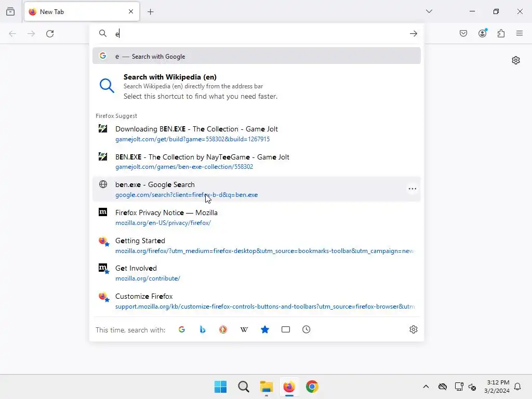The width and height of the screenshot is (532, 399).
Task: Open options menu for ben.exe Google Search row
Action: click(412, 189)
